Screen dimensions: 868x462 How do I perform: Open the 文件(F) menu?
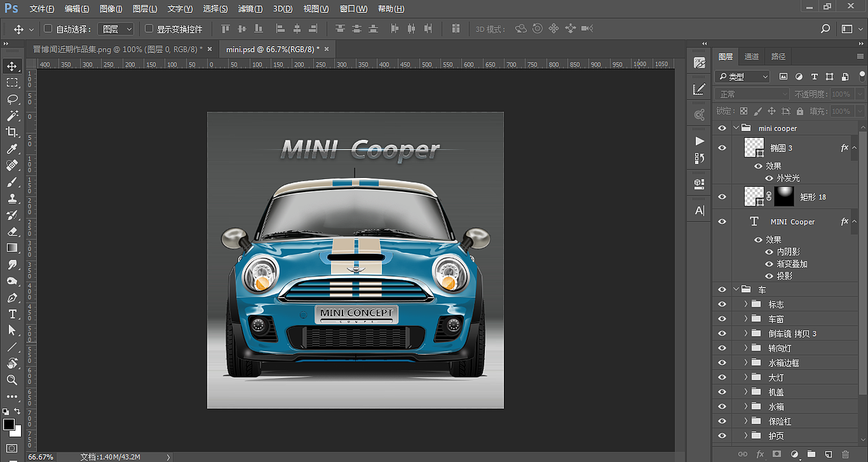(x=42, y=9)
